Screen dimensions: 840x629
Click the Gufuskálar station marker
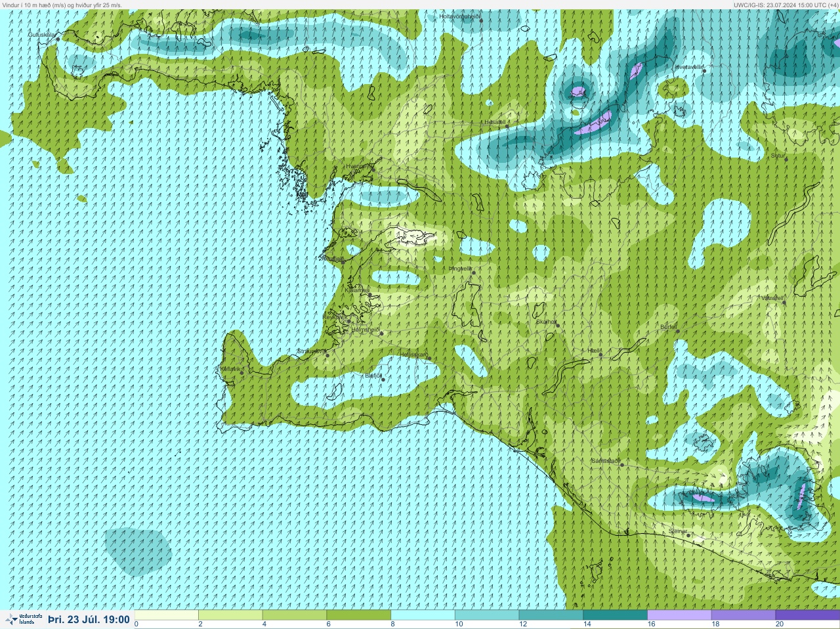[58, 39]
